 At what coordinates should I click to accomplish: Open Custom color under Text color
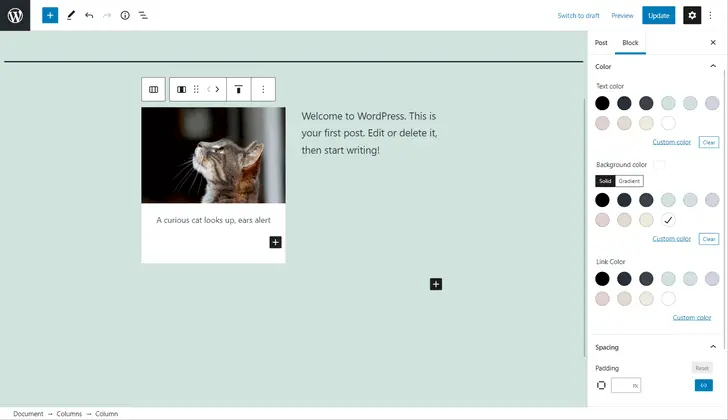click(671, 142)
